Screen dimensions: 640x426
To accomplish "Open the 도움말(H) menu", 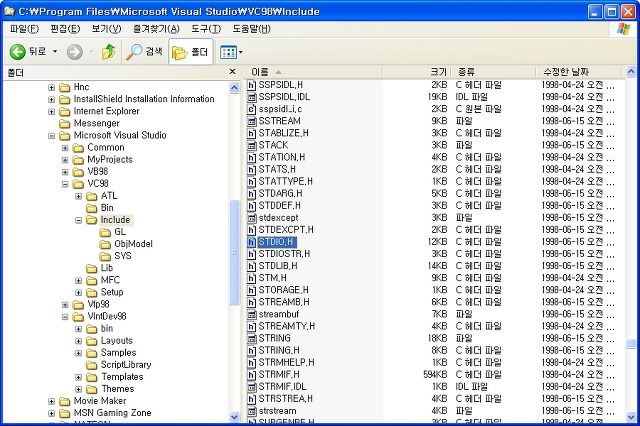I will pos(251,29).
